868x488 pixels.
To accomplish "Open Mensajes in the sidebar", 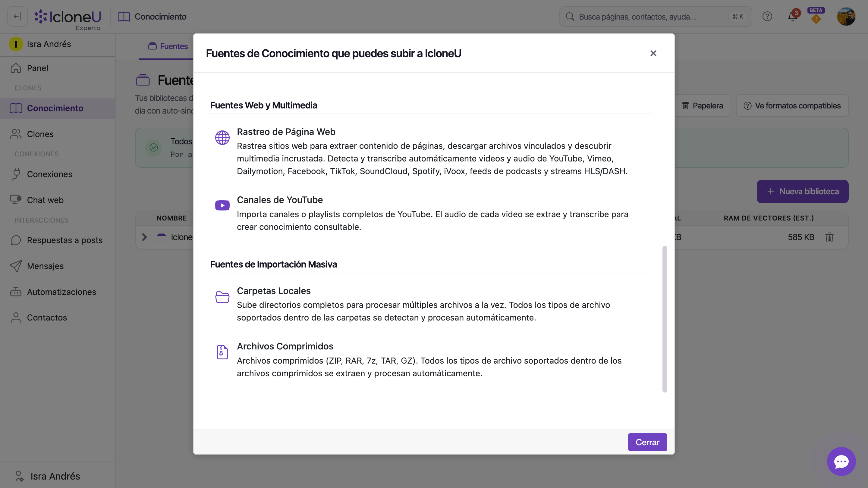I will (58, 266).
